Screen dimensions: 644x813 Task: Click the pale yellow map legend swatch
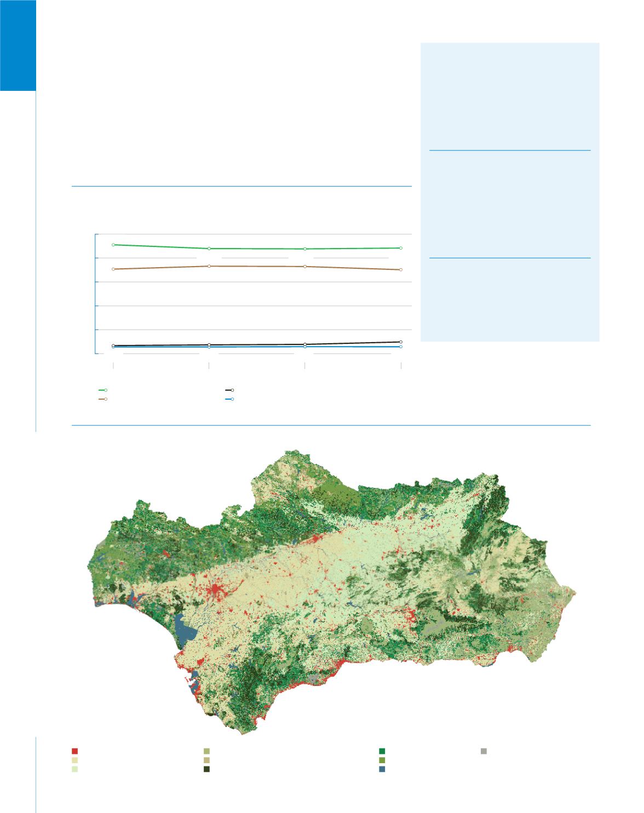click(74, 760)
